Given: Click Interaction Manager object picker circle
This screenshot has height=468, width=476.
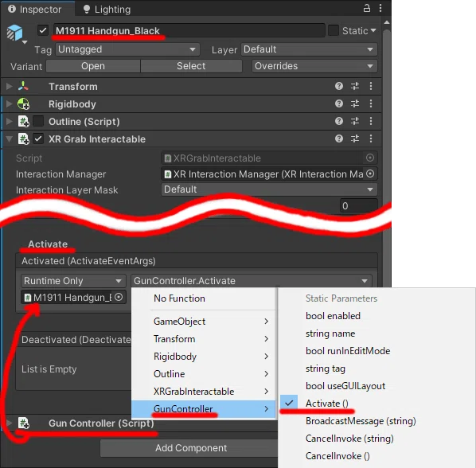Looking at the screenshot, I should tap(370, 174).
